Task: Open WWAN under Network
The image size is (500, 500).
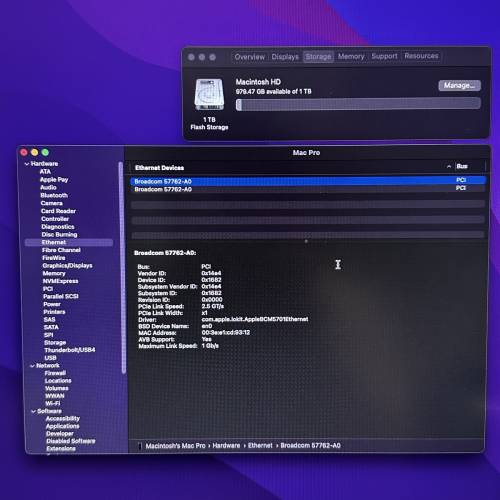Action: click(55, 396)
